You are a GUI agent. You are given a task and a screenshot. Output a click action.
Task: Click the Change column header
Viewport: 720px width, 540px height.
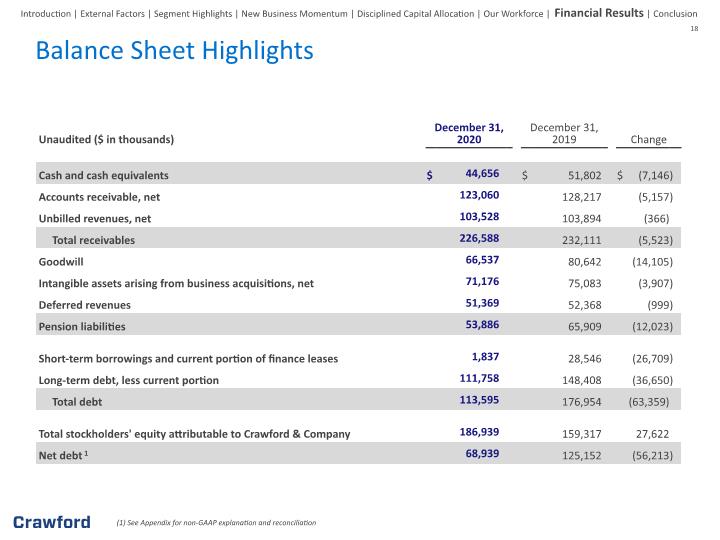pyautogui.click(x=648, y=140)
